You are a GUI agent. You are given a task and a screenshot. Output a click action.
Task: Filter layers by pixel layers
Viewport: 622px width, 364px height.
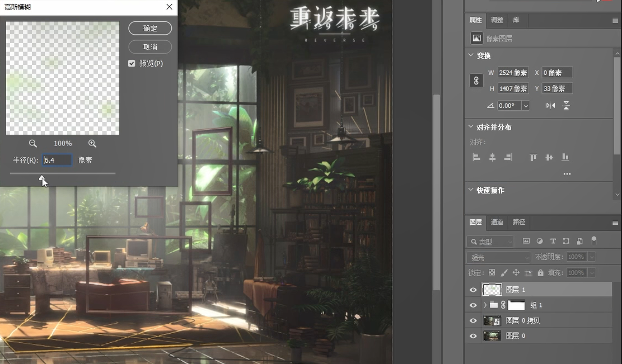pyautogui.click(x=526, y=241)
